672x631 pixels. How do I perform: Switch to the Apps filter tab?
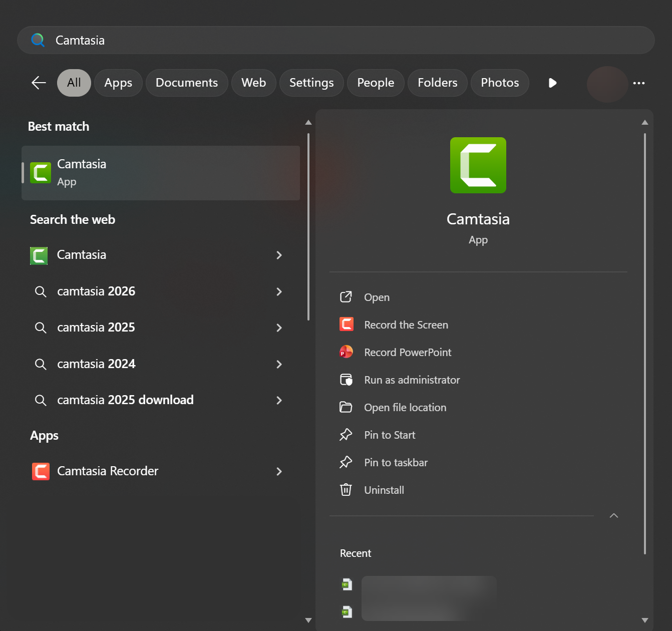[x=118, y=83]
